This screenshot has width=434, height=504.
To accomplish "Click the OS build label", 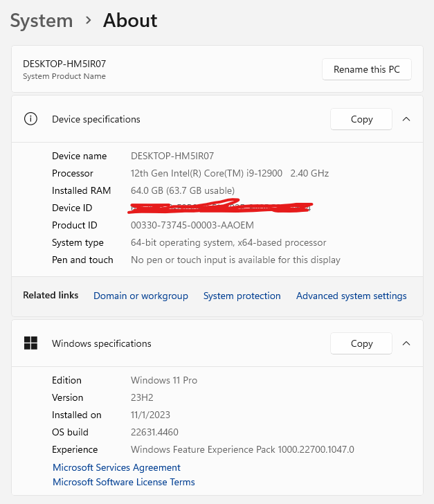I will 70,432.
